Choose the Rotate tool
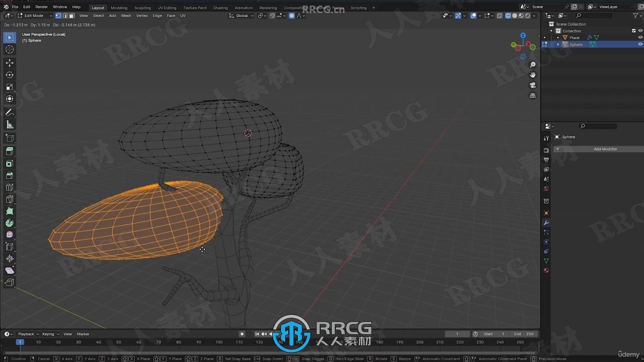The width and height of the screenshot is (644, 362). 10,75
